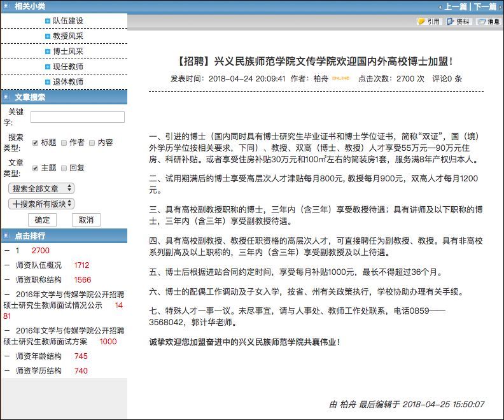Click the 最后编辑于 2018-04-25 footer note

407,405
